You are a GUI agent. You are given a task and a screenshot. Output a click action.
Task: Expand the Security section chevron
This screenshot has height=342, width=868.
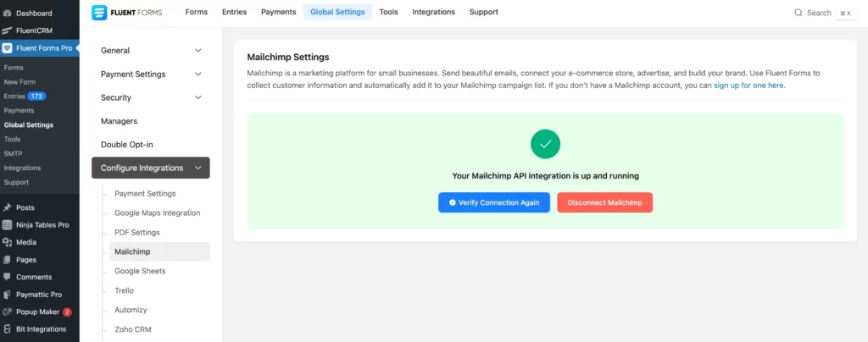[198, 97]
